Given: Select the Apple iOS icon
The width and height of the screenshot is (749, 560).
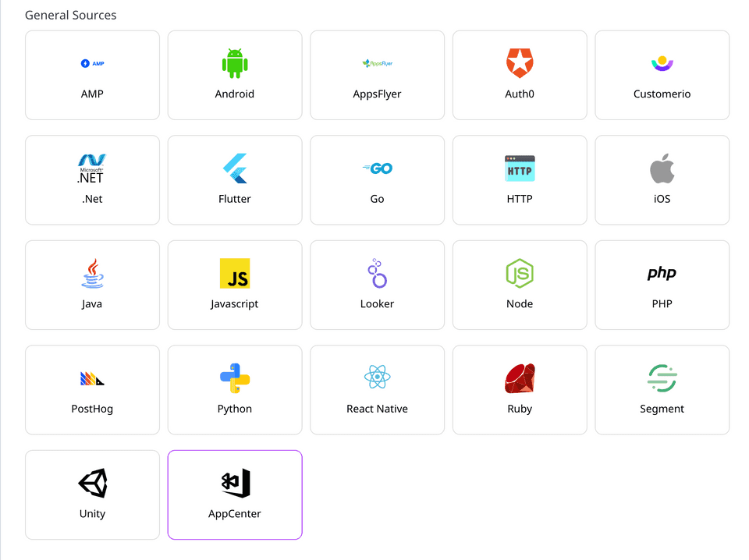Looking at the screenshot, I should [x=662, y=168].
